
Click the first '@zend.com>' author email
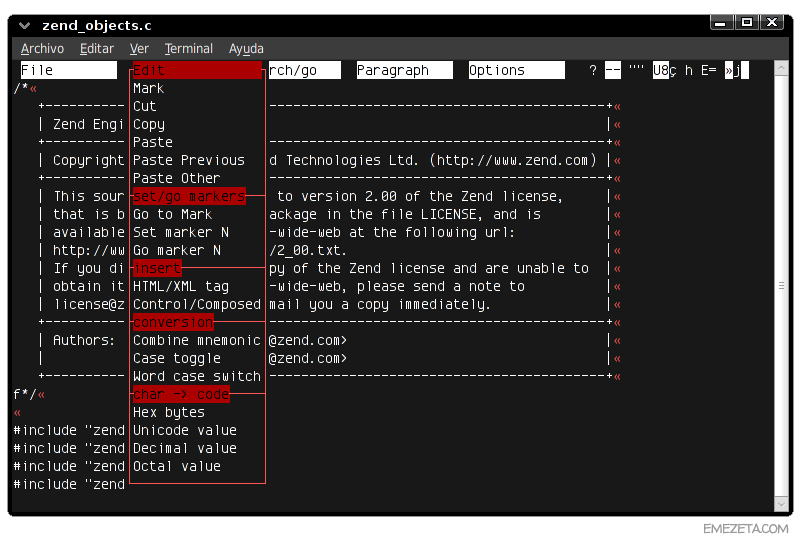308,340
